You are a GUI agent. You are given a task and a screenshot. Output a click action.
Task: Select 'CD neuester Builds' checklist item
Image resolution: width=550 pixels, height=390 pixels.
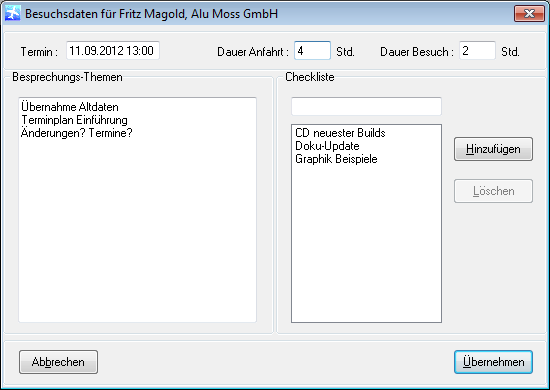coord(340,133)
